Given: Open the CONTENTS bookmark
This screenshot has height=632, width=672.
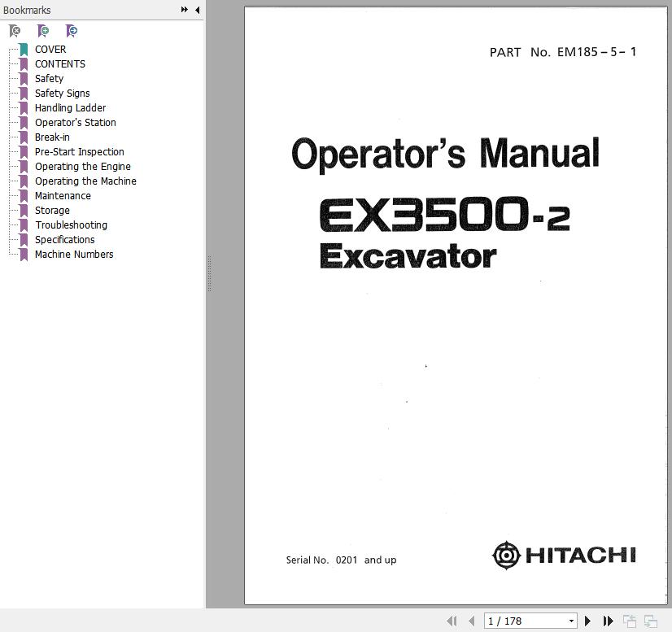Looking at the screenshot, I should pyautogui.click(x=60, y=63).
